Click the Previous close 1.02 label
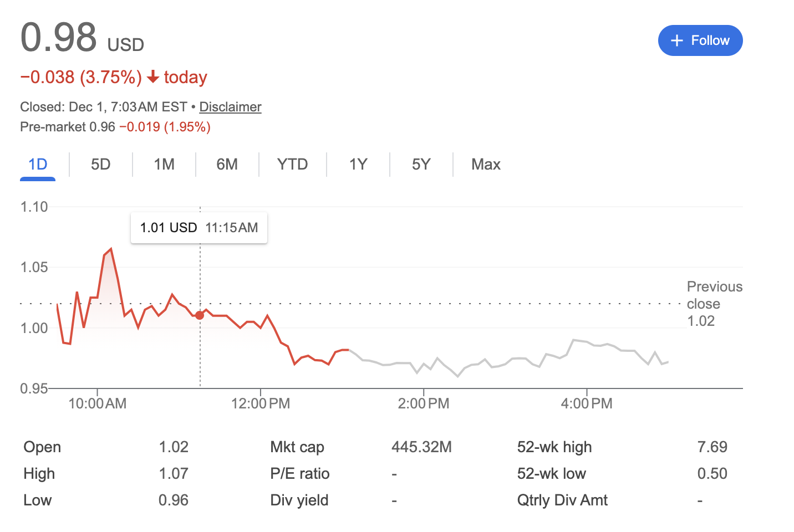Image resolution: width=794 pixels, height=532 pixels. pos(714,304)
